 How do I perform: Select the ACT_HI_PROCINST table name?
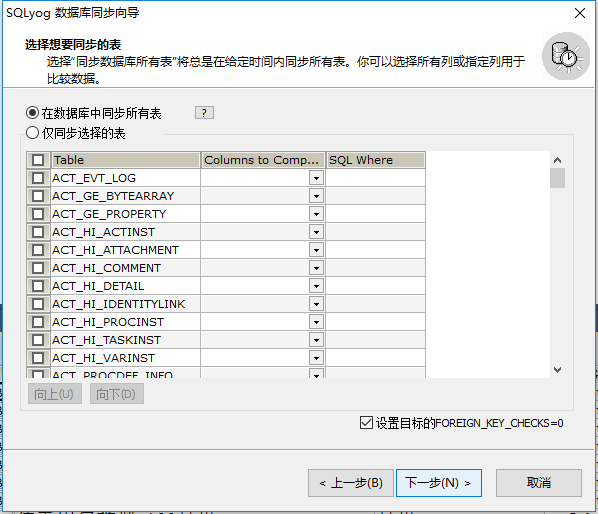[x=108, y=322]
